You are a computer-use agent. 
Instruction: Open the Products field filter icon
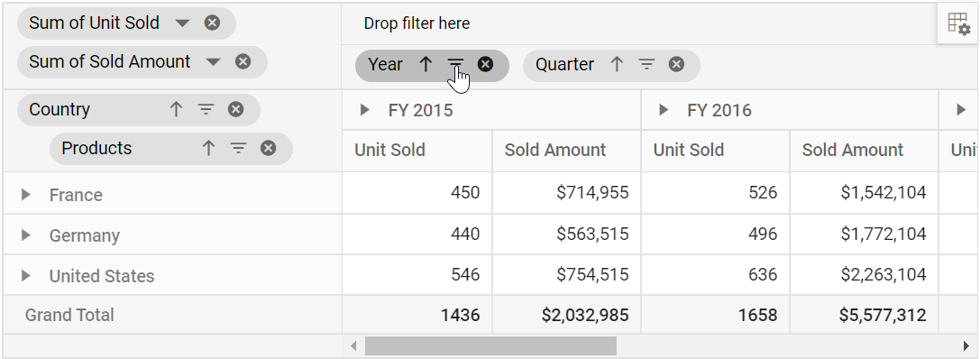point(238,148)
